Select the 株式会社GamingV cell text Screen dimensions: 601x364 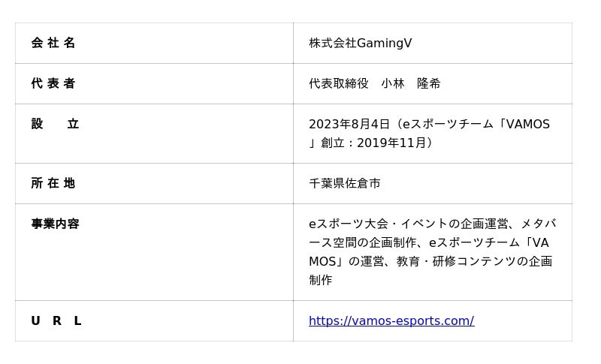pyautogui.click(x=361, y=43)
